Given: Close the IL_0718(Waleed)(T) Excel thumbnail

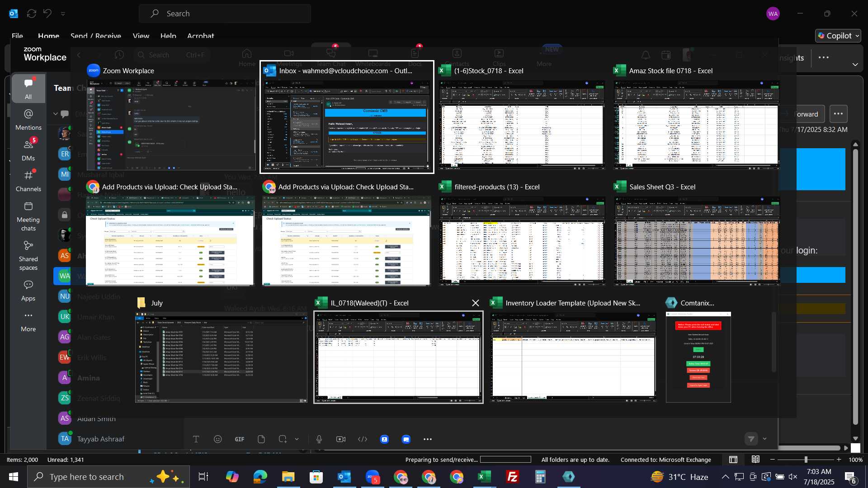Looking at the screenshot, I should [476, 303].
